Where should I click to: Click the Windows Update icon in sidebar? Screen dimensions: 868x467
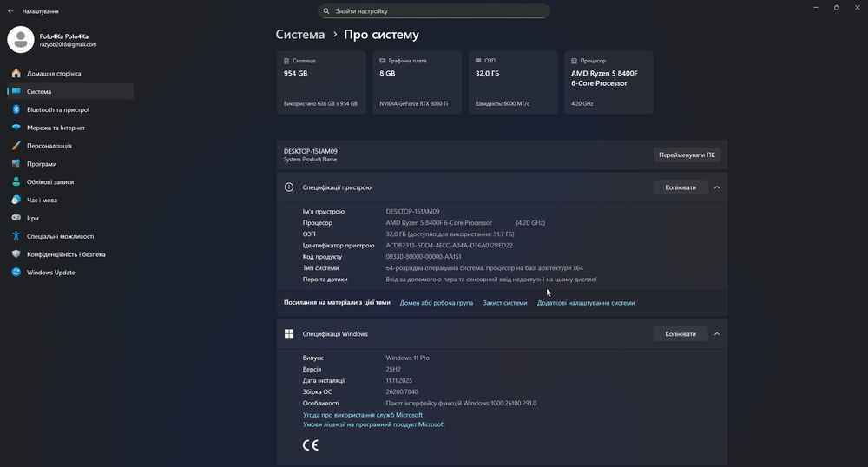tap(16, 273)
